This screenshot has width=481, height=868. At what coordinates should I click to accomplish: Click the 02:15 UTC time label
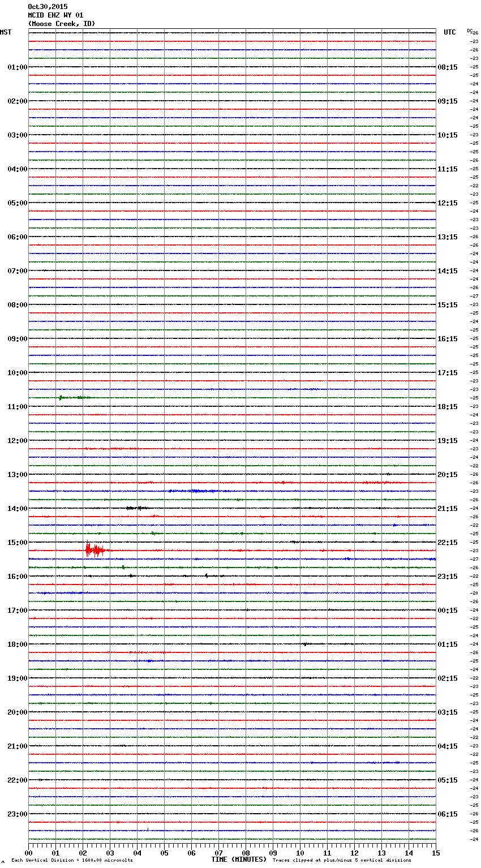coord(448,678)
